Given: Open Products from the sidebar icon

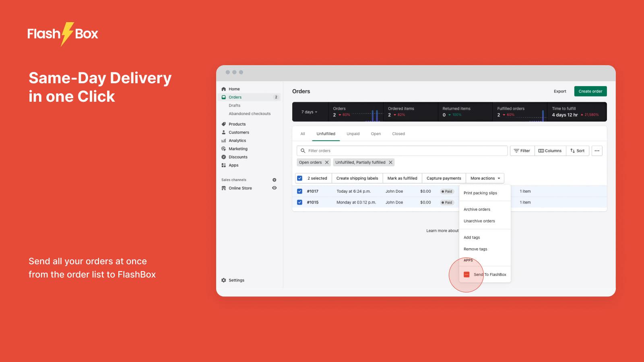Looking at the screenshot, I should pyautogui.click(x=224, y=124).
